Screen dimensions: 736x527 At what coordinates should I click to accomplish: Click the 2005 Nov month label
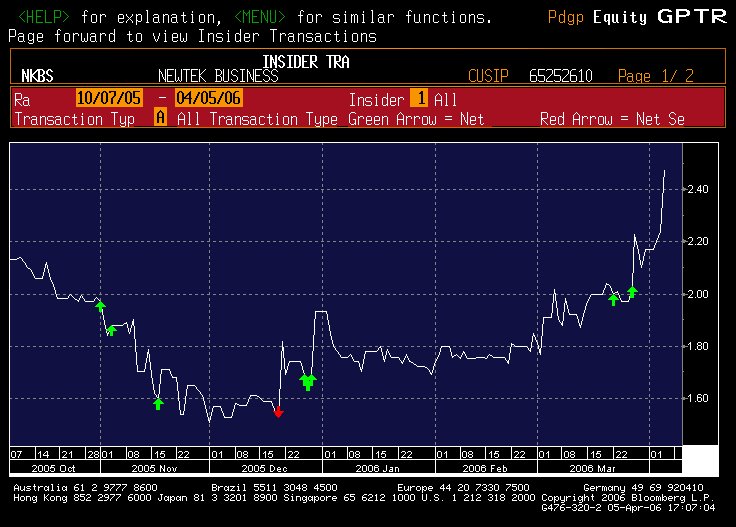(154, 468)
